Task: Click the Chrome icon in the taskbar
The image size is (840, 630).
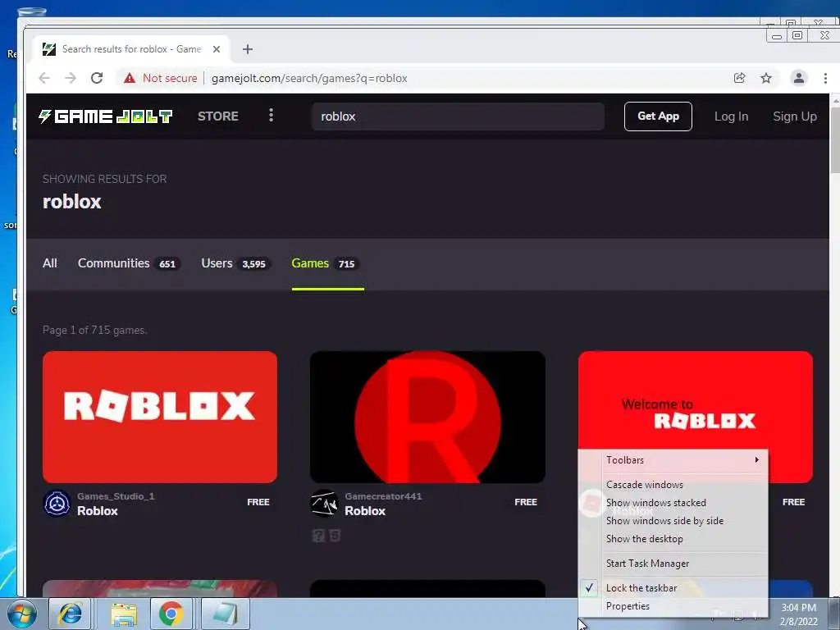Action: tap(171, 614)
